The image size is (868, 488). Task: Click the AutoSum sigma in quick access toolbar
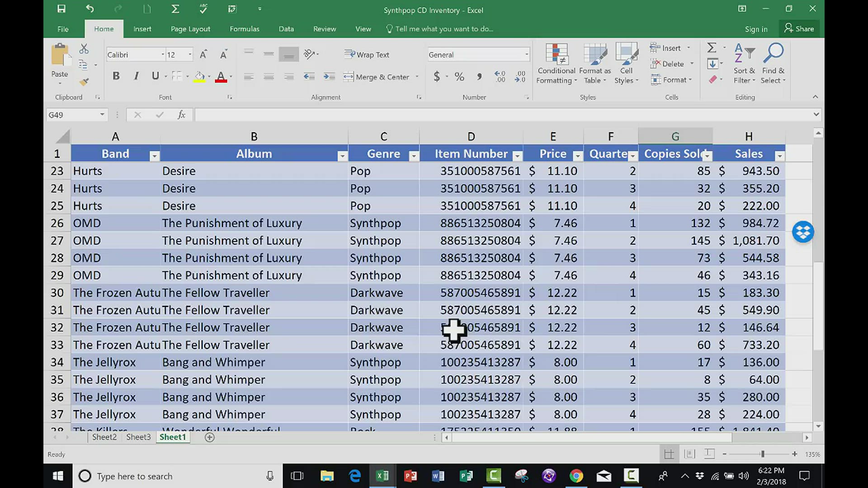point(175,9)
